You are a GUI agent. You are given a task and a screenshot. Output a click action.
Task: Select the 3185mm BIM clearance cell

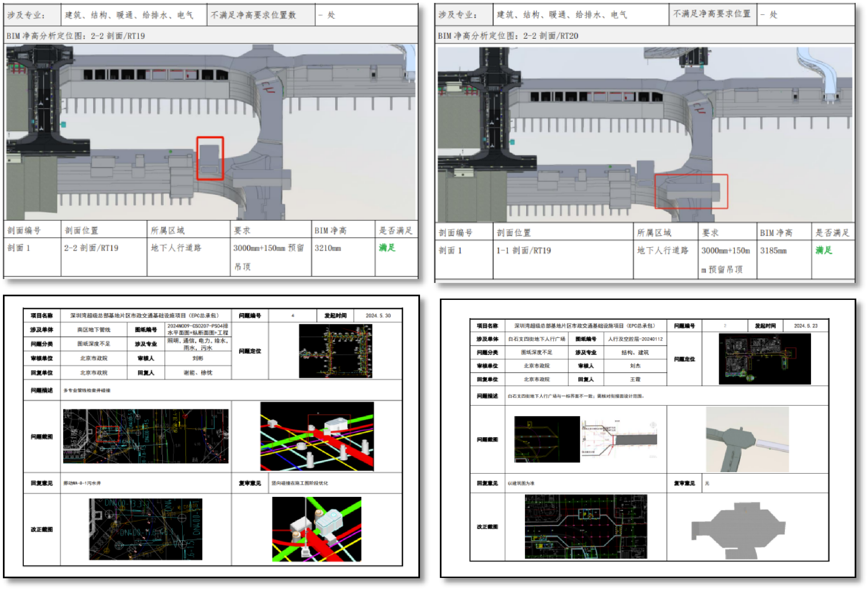point(774,250)
